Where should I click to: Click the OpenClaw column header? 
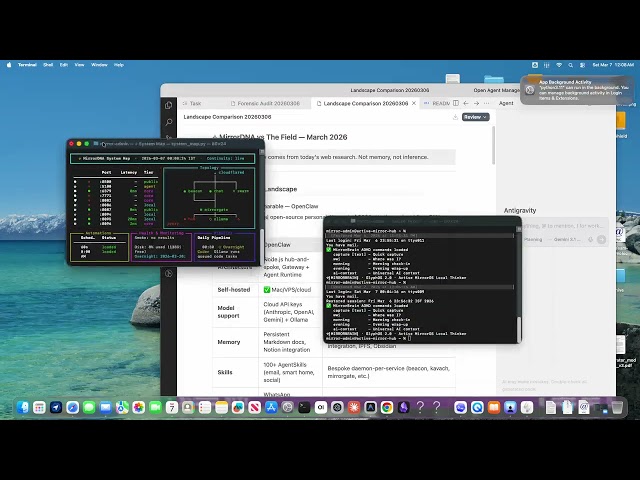tap(277, 245)
